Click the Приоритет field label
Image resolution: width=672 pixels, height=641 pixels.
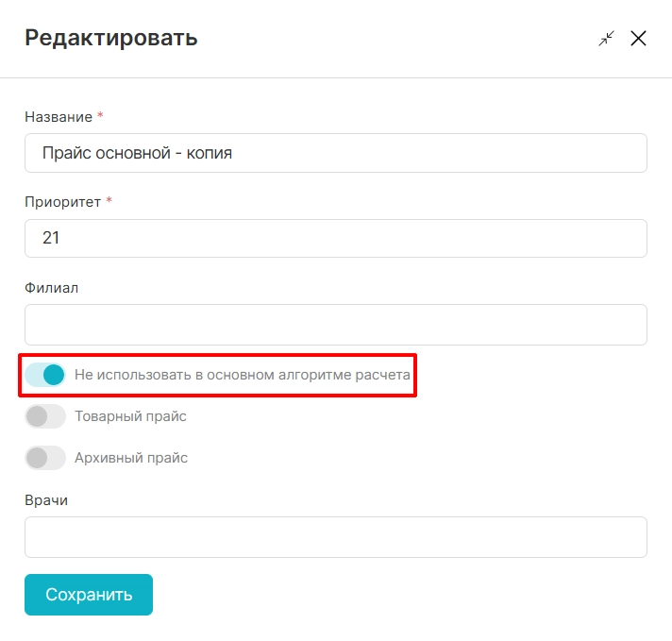(x=62, y=202)
